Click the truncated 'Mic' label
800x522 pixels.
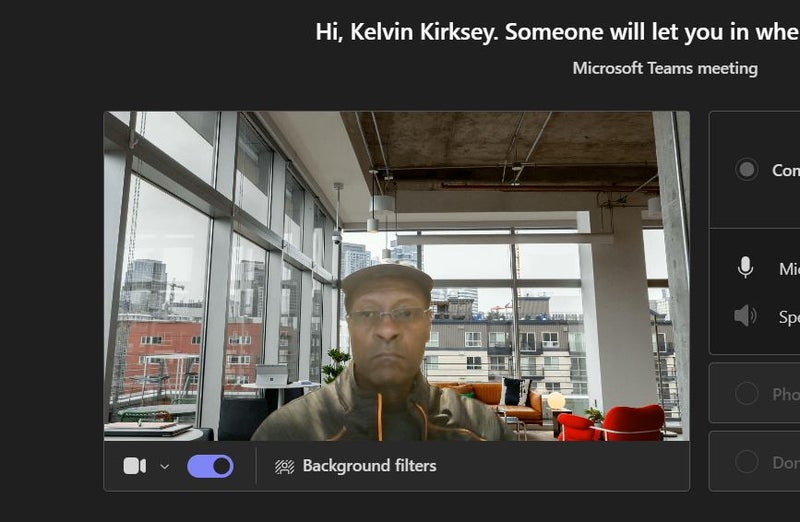click(x=788, y=269)
